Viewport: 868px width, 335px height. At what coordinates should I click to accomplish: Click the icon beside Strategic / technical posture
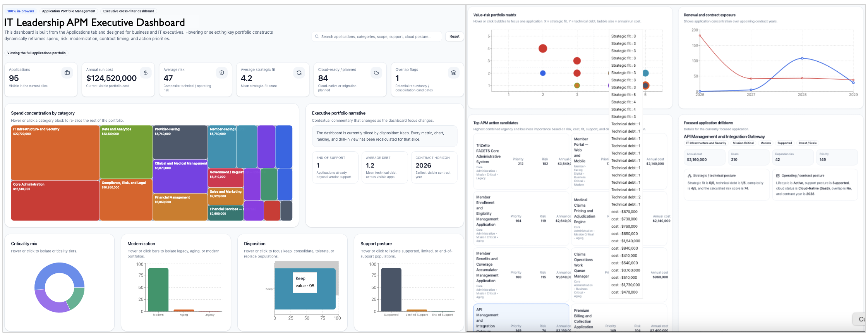click(x=690, y=176)
